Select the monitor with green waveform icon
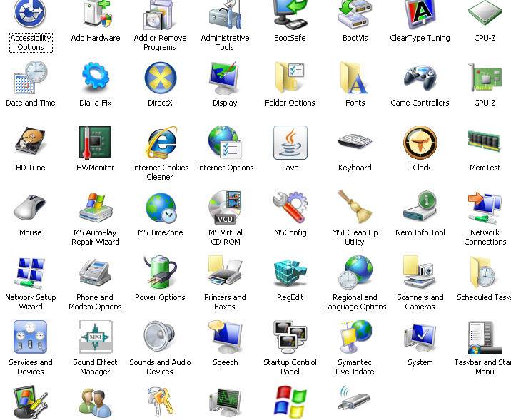Viewport: 511px width, 420px height. coord(225,402)
